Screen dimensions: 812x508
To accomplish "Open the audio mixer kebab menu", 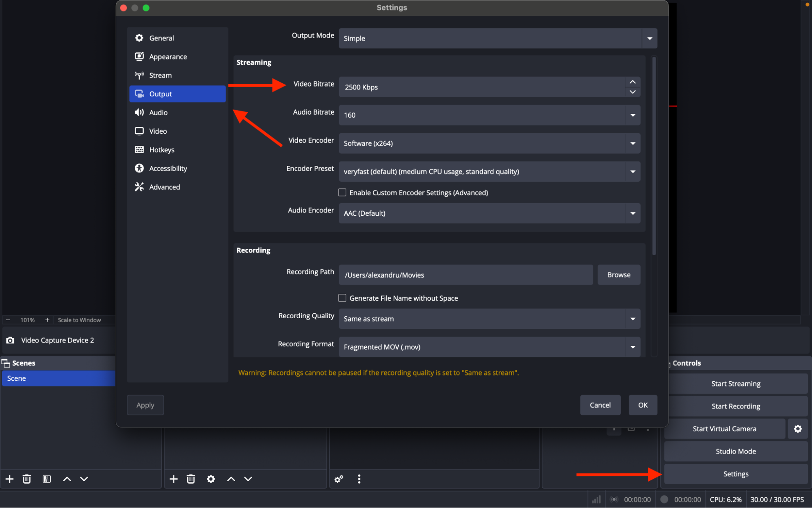I will click(359, 479).
